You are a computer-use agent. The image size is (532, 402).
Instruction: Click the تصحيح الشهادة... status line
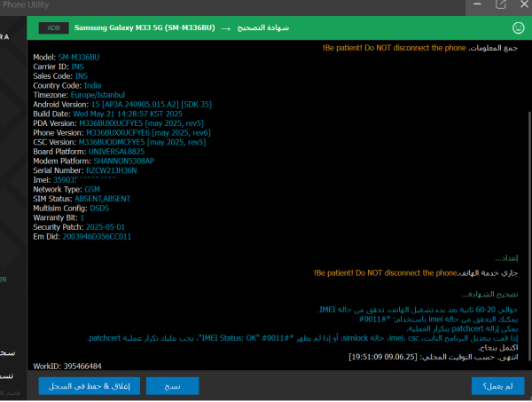pyautogui.click(x=489, y=295)
